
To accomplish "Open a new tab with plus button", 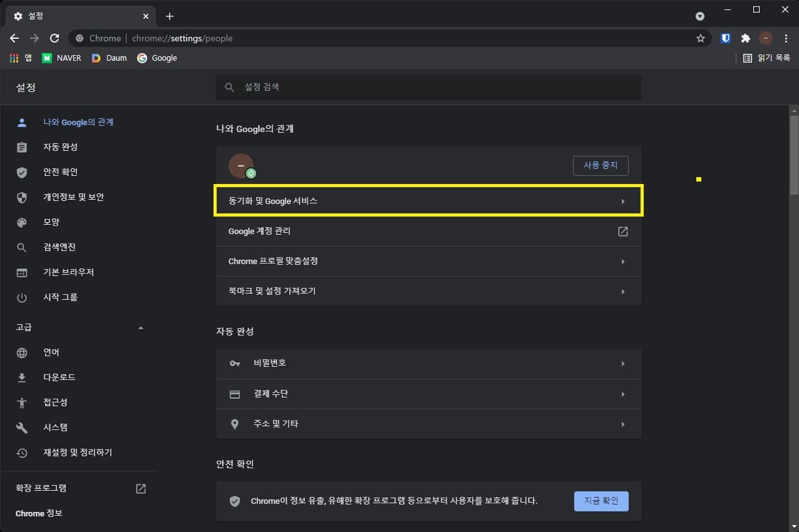I will click(x=170, y=16).
